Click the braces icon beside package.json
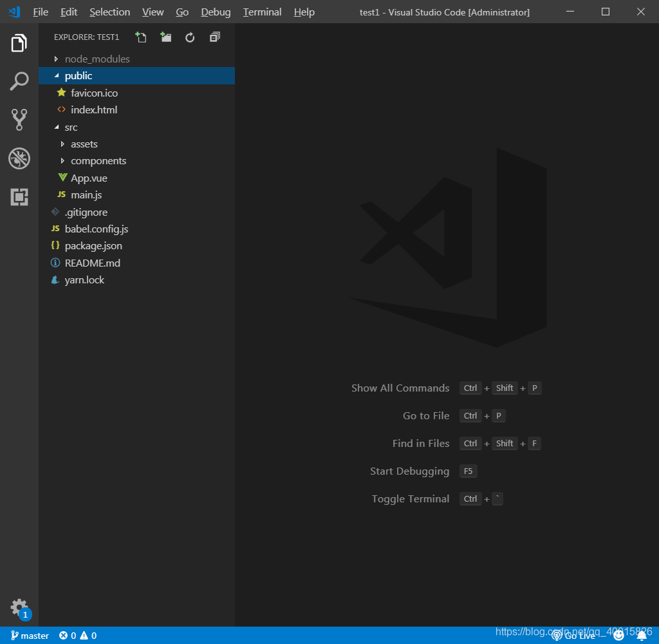Viewport: 659px width, 644px height. [55, 245]
